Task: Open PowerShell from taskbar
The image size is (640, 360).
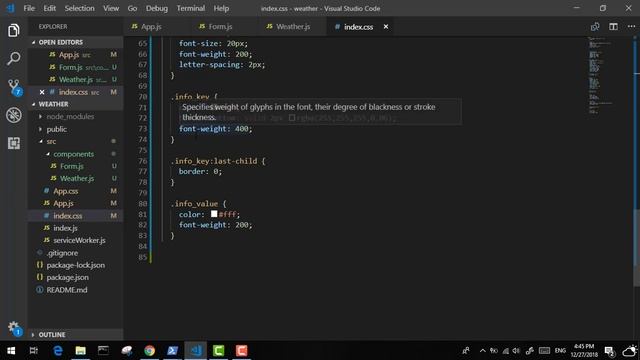Action: pos(172,351)
